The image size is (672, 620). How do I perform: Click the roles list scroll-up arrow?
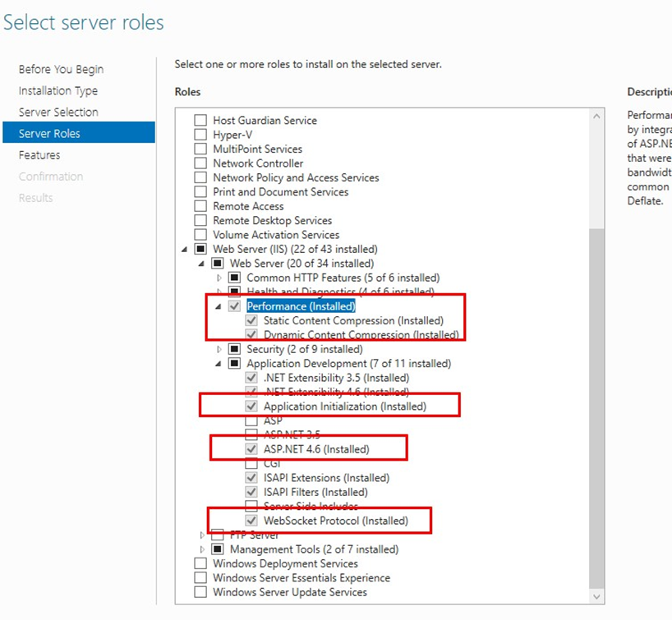[596, 117]
